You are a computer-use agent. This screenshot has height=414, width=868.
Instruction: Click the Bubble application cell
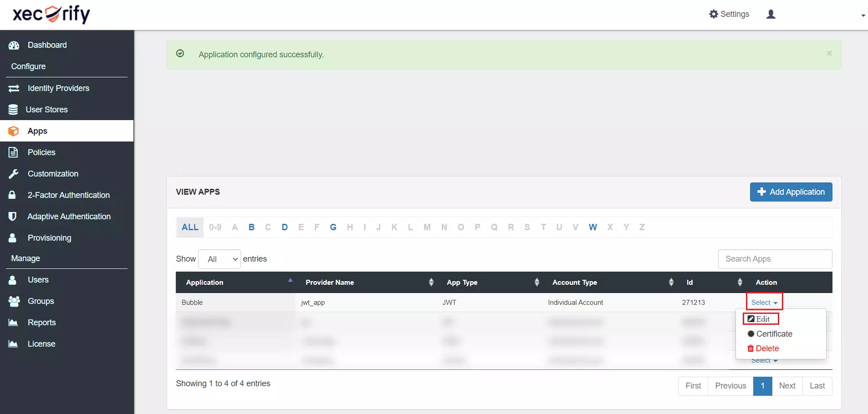pos(235,303)
